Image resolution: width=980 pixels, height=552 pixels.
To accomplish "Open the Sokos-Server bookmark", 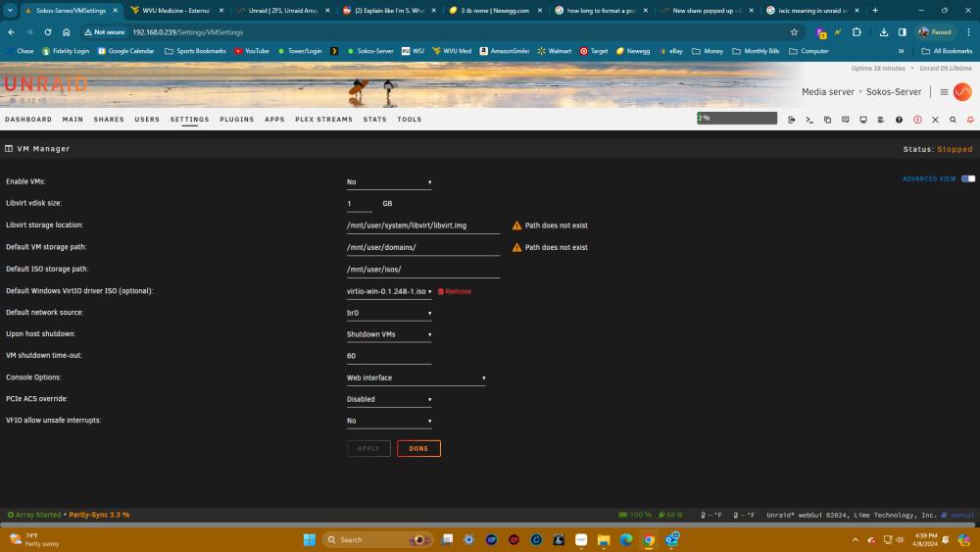I will [x=370, y=51].
